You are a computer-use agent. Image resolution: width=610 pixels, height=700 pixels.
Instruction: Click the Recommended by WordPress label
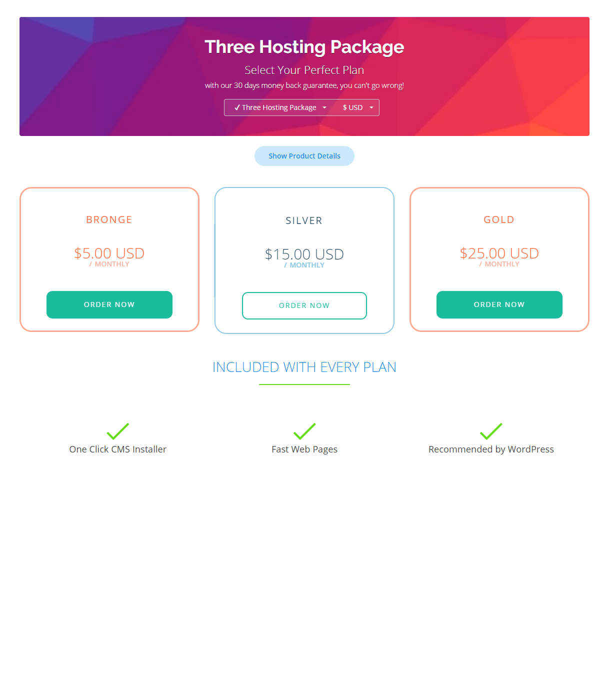click(x=491, y=449)
